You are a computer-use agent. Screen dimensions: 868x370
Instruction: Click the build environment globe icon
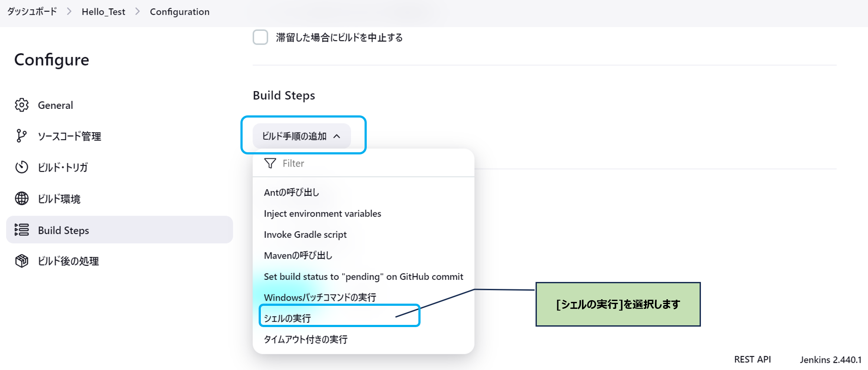pyautogui.click(x=22, y=198)
